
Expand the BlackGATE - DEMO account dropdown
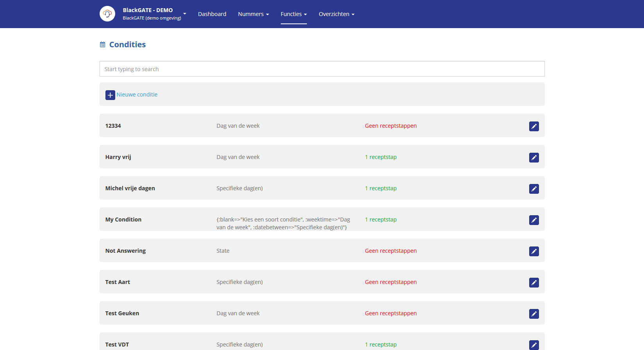pos(185,14)
